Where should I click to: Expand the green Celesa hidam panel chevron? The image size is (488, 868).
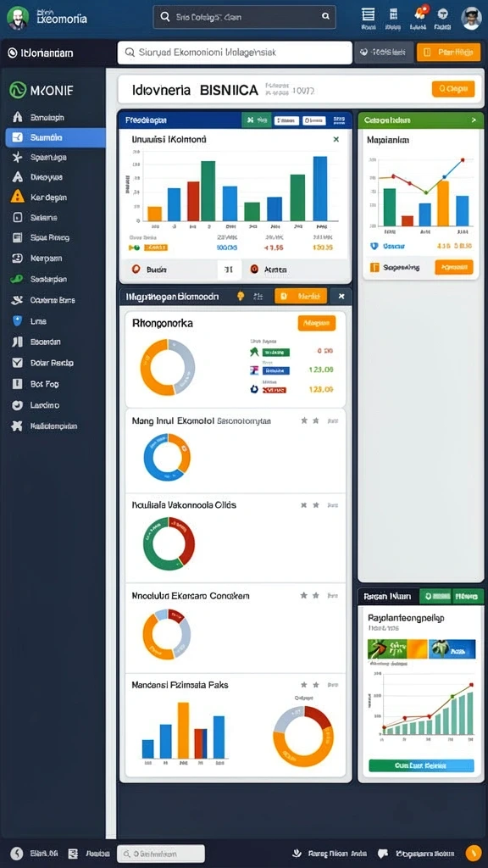coord(473,120)
